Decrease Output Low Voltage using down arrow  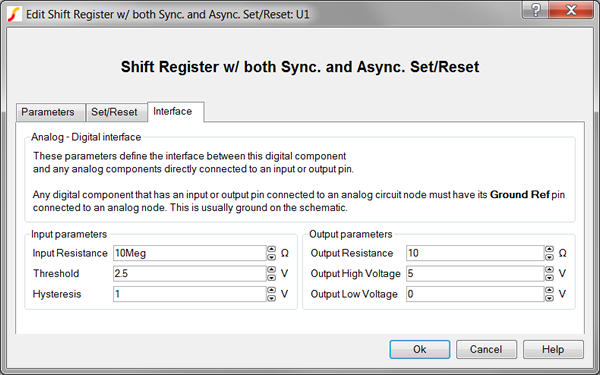(549, 298)
